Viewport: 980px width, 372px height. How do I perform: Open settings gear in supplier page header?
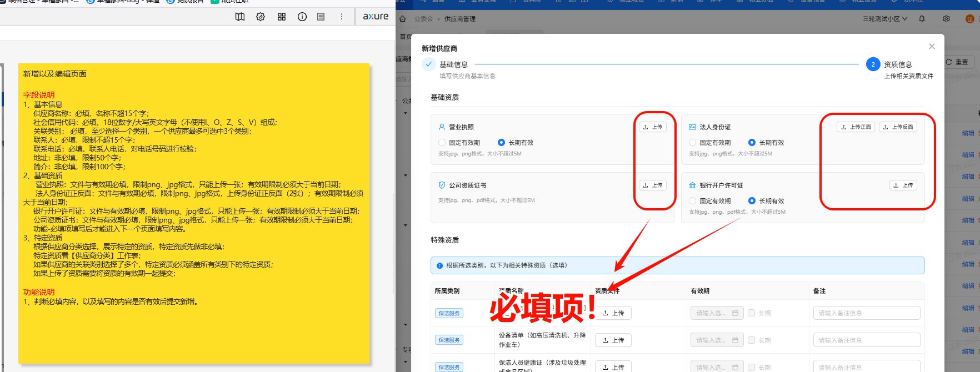tap(946, 18)
